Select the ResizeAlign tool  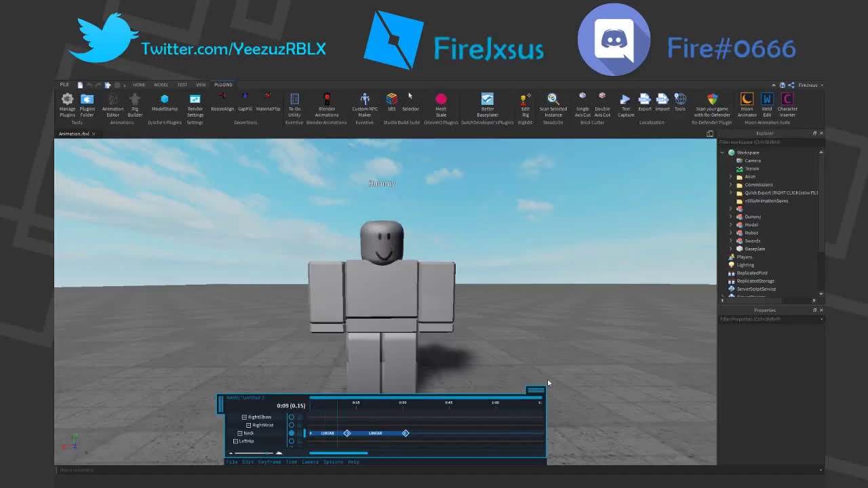tap(222, 102)
